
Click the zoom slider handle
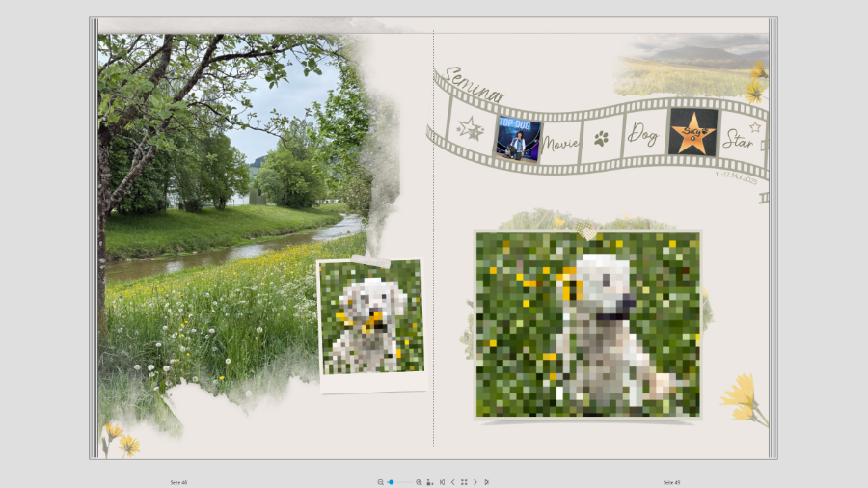pyautogui.click(x=392, y=481)
